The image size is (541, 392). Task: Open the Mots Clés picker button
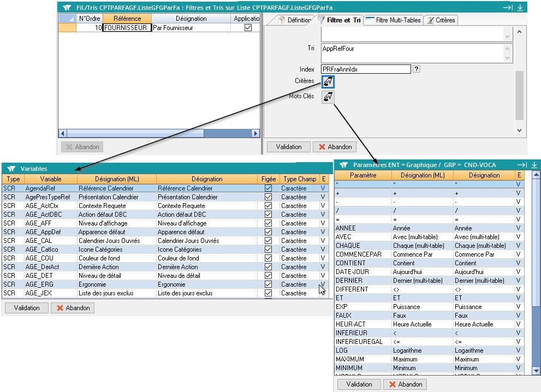(x=328, y=97)
